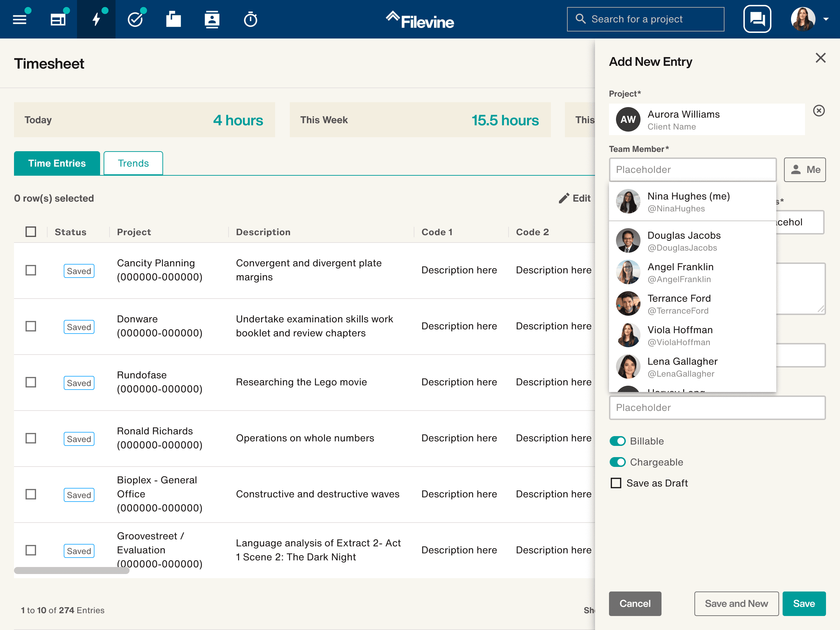Open the hamburger menu icon
This screenshot has height=630, width=840.
[20, 19]
